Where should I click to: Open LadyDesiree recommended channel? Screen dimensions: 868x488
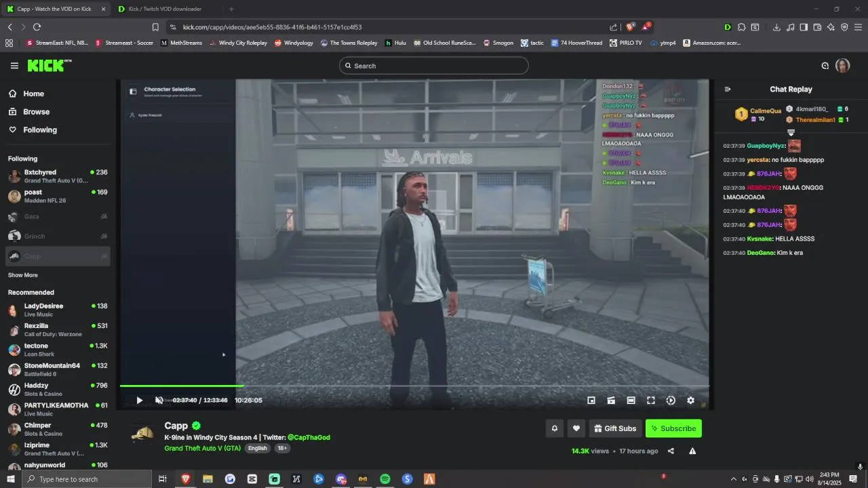tap(58, 310)
